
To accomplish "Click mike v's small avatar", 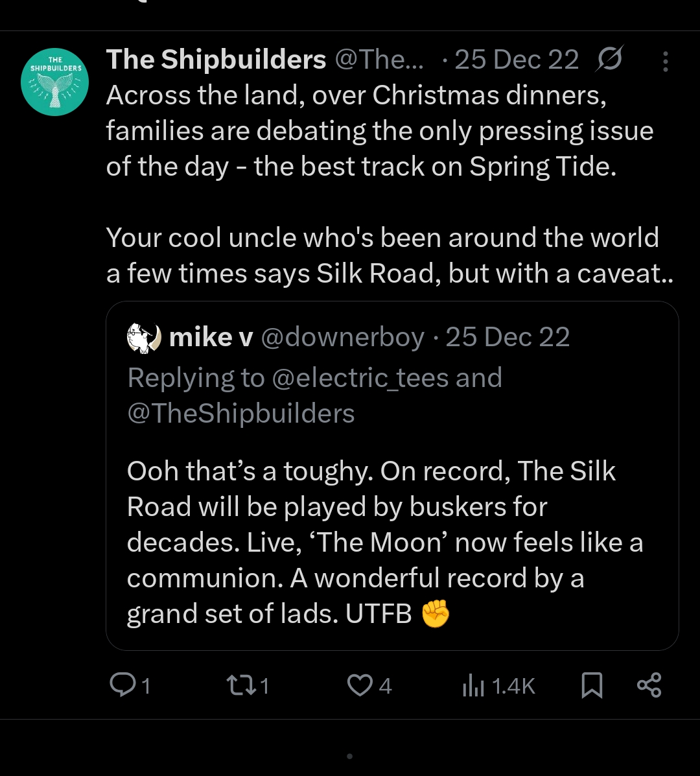I will tap(144, 338).
